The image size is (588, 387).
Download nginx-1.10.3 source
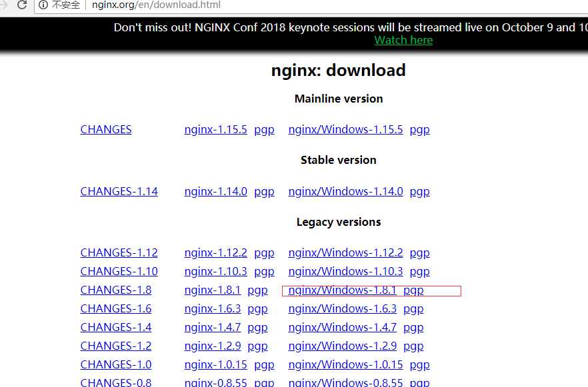coord(215,271)
